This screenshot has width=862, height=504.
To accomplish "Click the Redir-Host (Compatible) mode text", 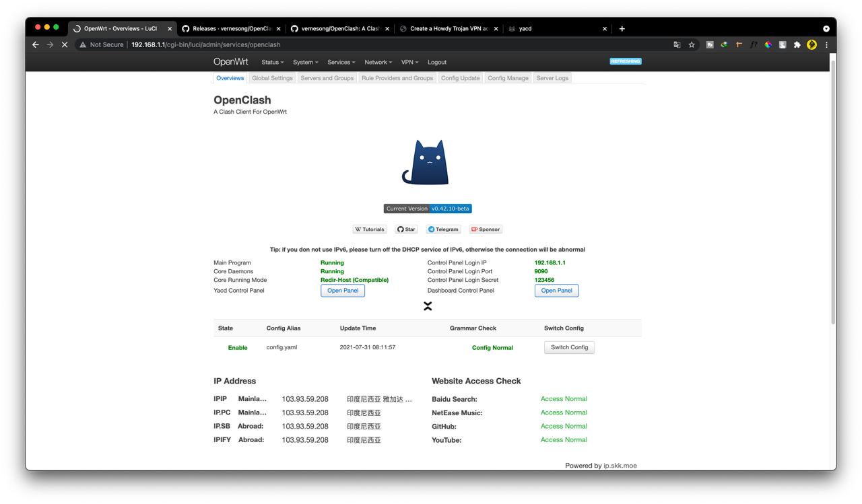I will (x=354, y=280).
